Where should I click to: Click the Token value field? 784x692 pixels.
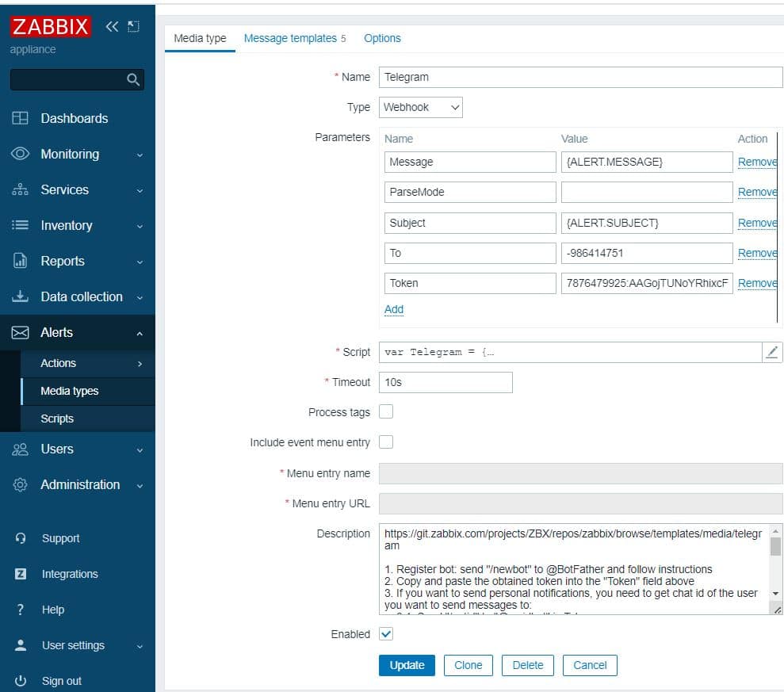[x=647, y=283]
